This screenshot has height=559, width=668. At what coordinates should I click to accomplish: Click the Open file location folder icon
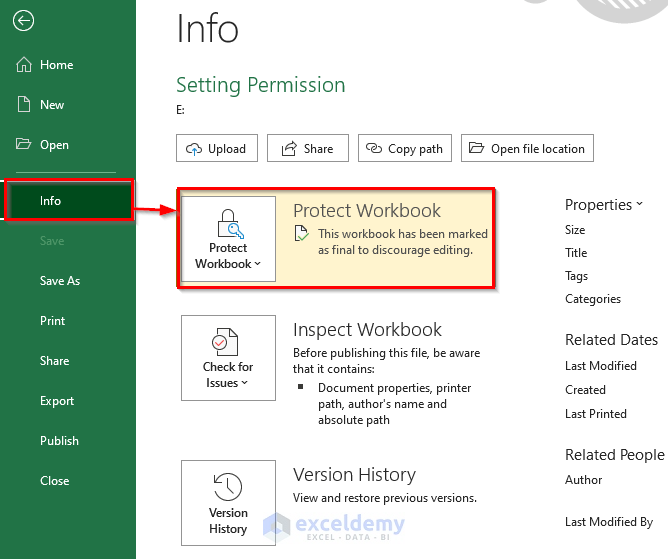pos(476,149)
